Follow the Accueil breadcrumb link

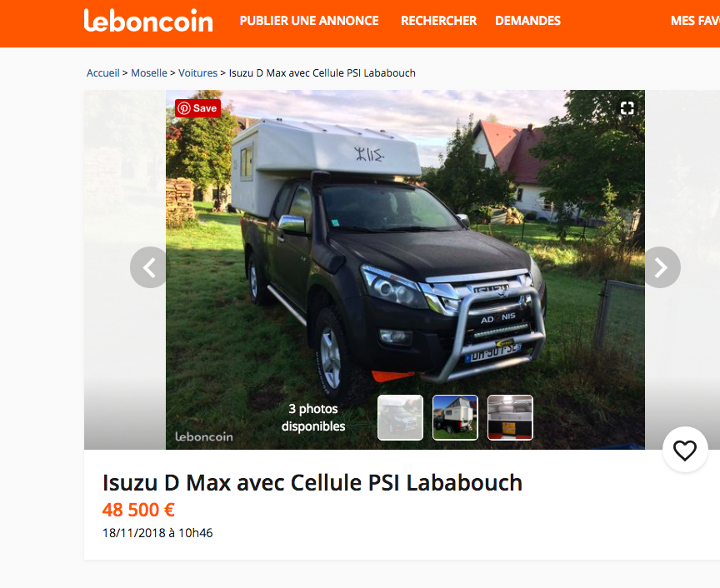coord(102,73)
